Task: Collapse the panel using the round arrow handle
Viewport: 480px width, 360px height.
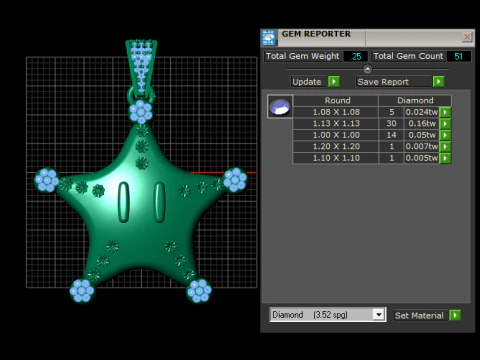Action: [367, 69]
